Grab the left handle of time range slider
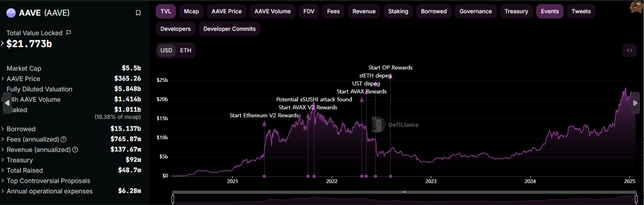Screen dimensions: 644x205 pyautogui.click(x=172, y=199)
